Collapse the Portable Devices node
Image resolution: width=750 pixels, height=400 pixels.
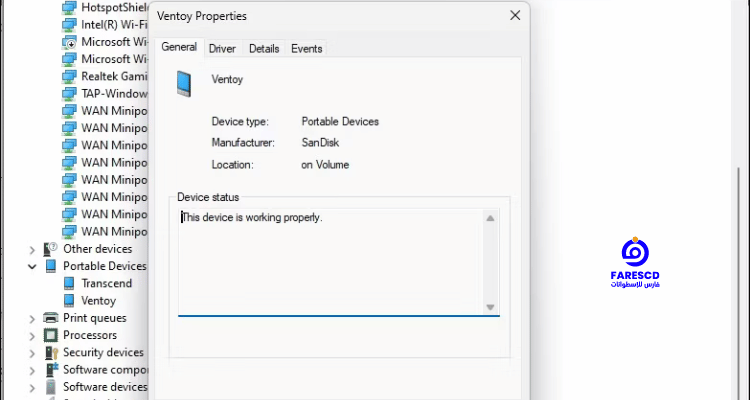32,267
